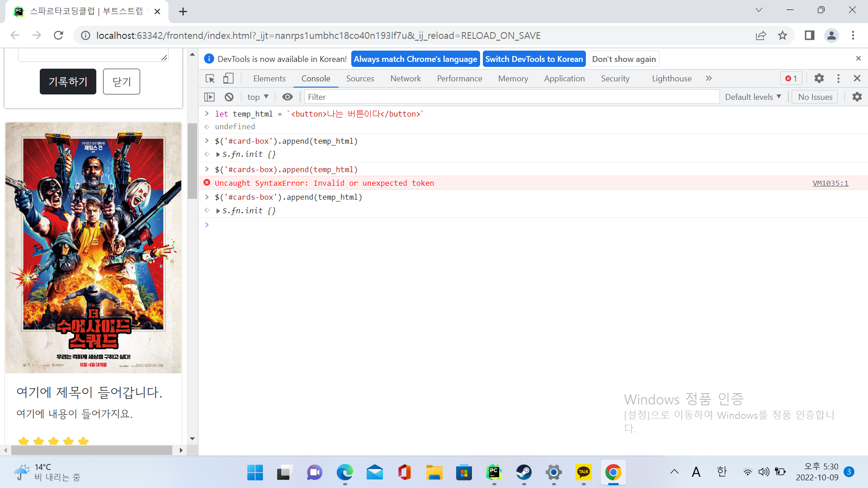The height and width of the screenshot is (488, 868).
Task: Share this page icon
Action: pos(761,36)
